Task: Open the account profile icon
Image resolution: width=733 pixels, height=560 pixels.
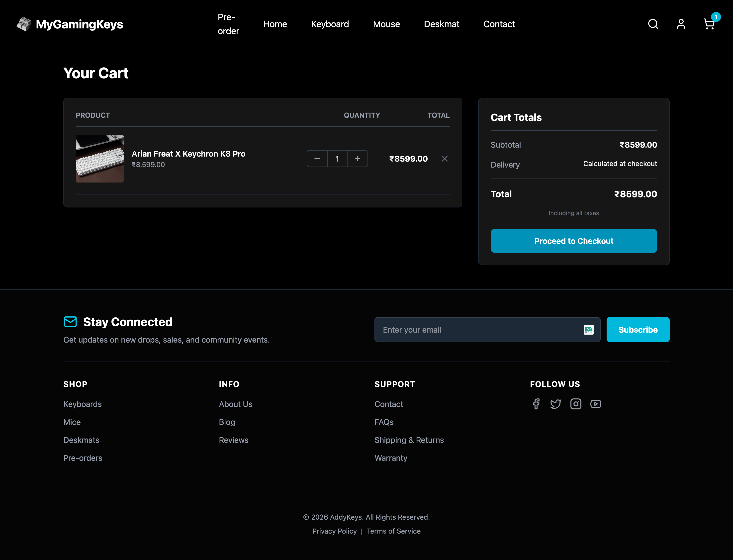Action: (x=681, y=24)
